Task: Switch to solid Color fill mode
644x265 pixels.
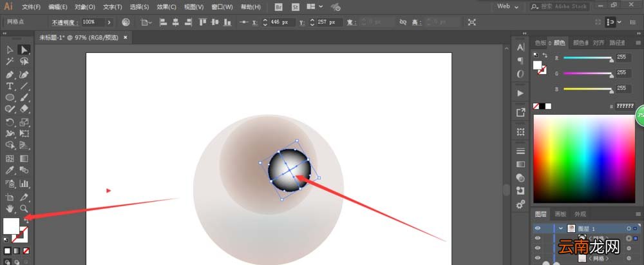Action: 7,251
